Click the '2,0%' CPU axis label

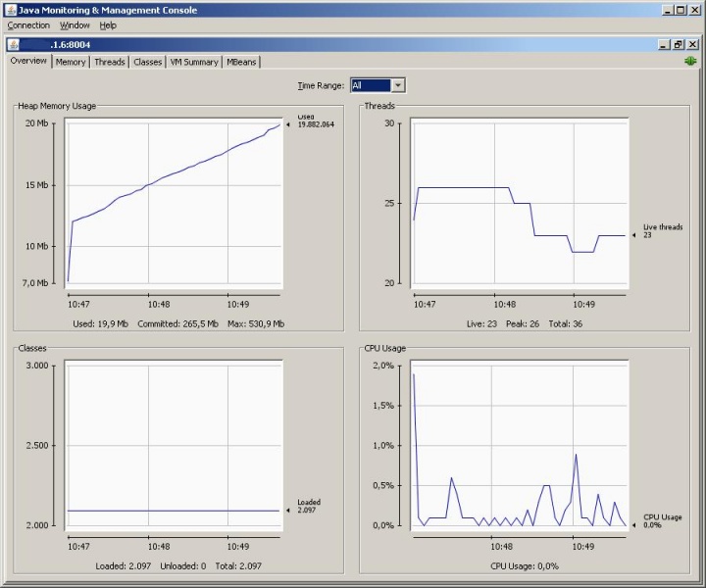tap(383, 366)
